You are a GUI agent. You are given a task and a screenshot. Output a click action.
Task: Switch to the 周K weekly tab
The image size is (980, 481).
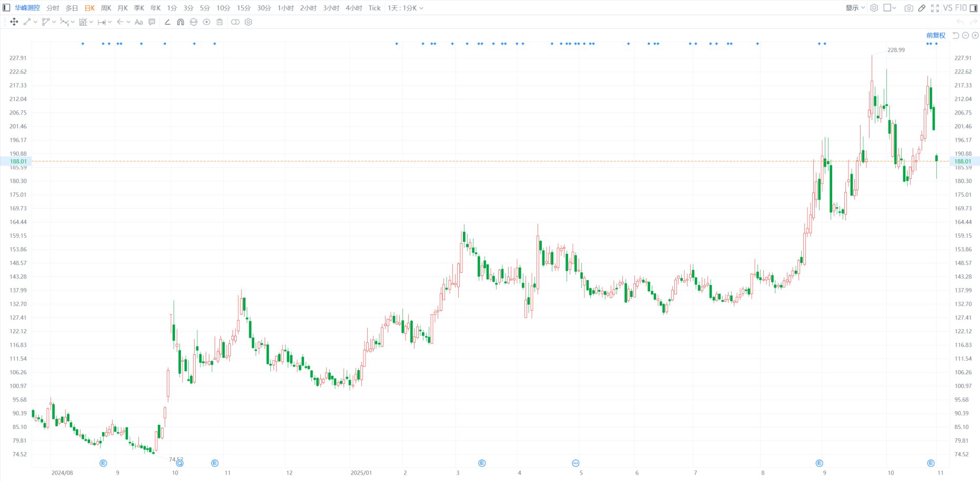coord(106,8)
